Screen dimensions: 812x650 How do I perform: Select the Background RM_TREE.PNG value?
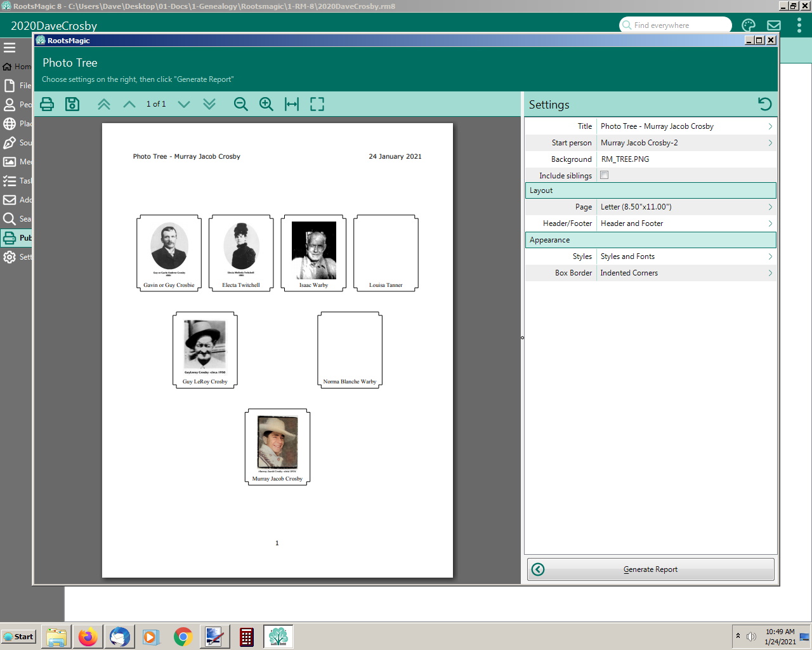click(625, 159)
